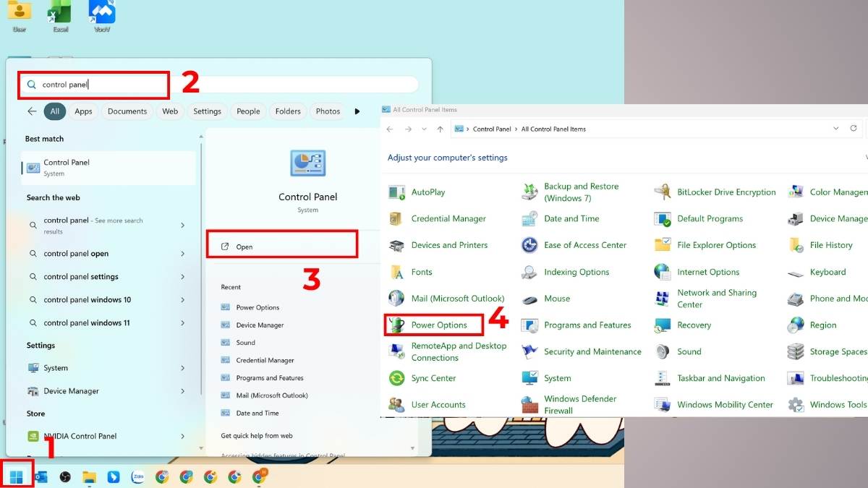This screenshot has width=868, height=488.
Task: Select the People search filter tab
Action: (248, 111)
